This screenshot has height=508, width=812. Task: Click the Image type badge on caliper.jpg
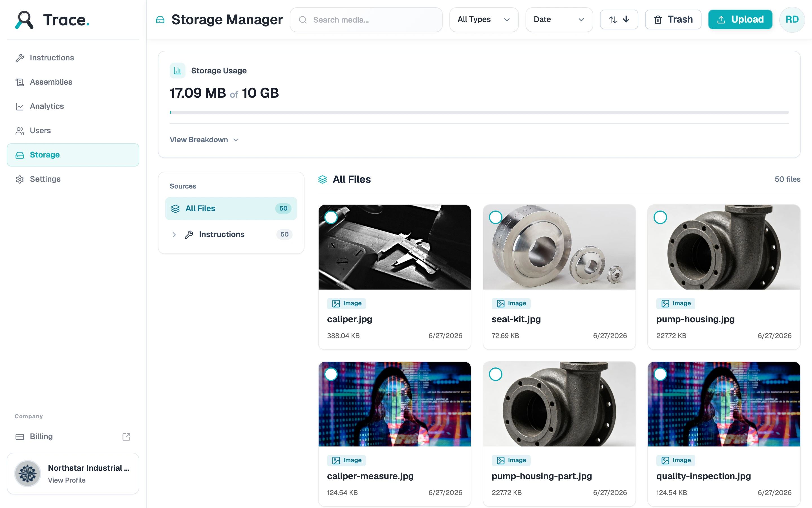pyautogui.click(x=347, y=303)
